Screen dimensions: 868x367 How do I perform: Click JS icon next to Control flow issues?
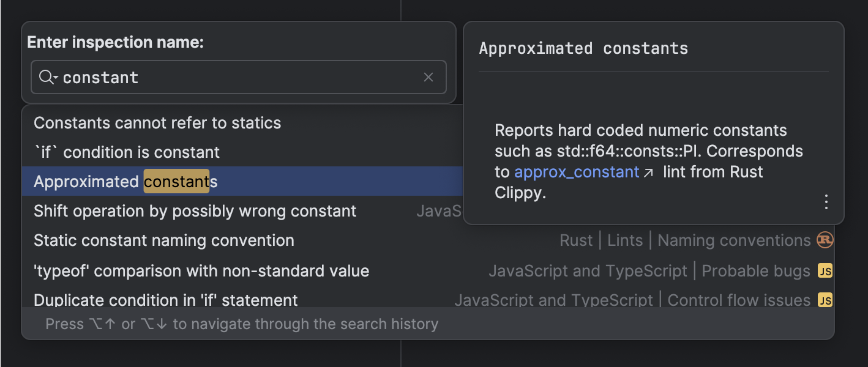[x=825, y=300]
